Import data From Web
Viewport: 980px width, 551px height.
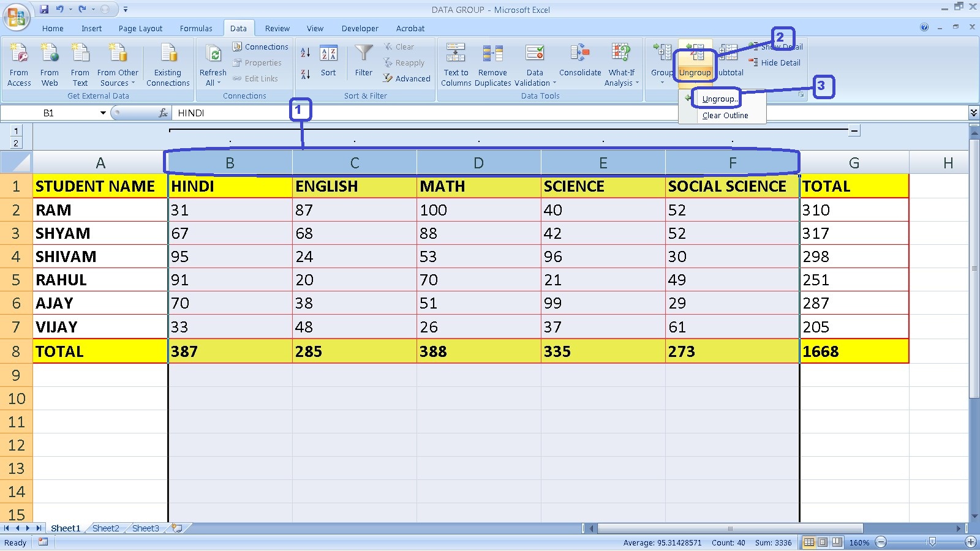[50, 65]
